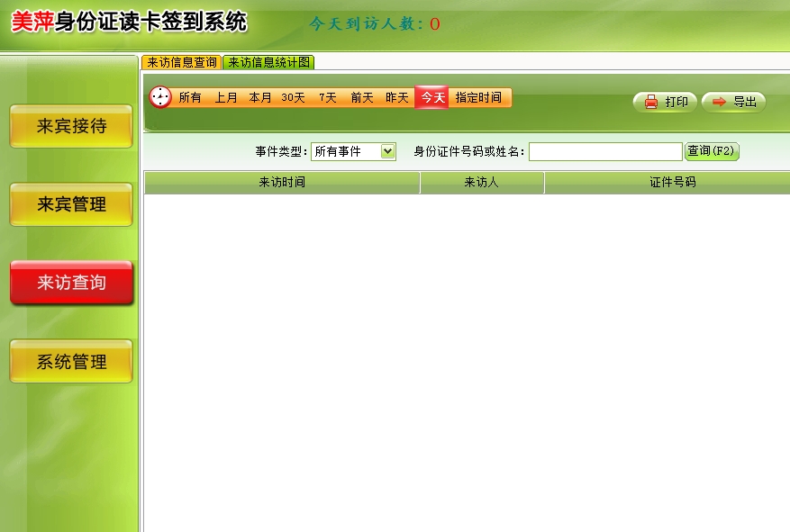This screenshot has width=790, height=532.
Task: Open the 来宾接待 reception page
Action: 71,127
